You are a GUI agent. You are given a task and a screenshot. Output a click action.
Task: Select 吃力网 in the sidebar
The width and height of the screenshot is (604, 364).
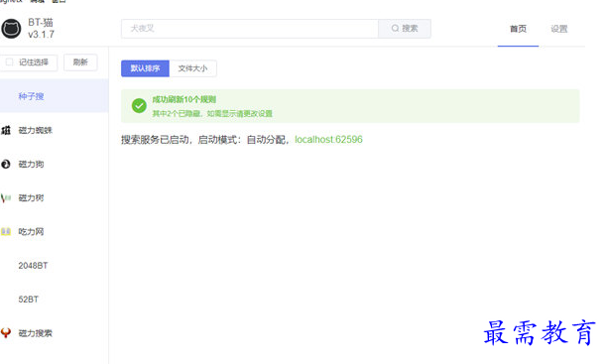[54, 231]
